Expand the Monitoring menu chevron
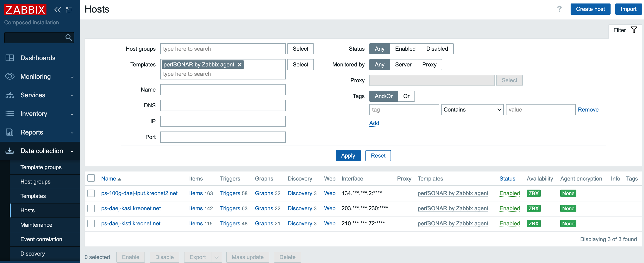644x263 pixels. [72, 77]
